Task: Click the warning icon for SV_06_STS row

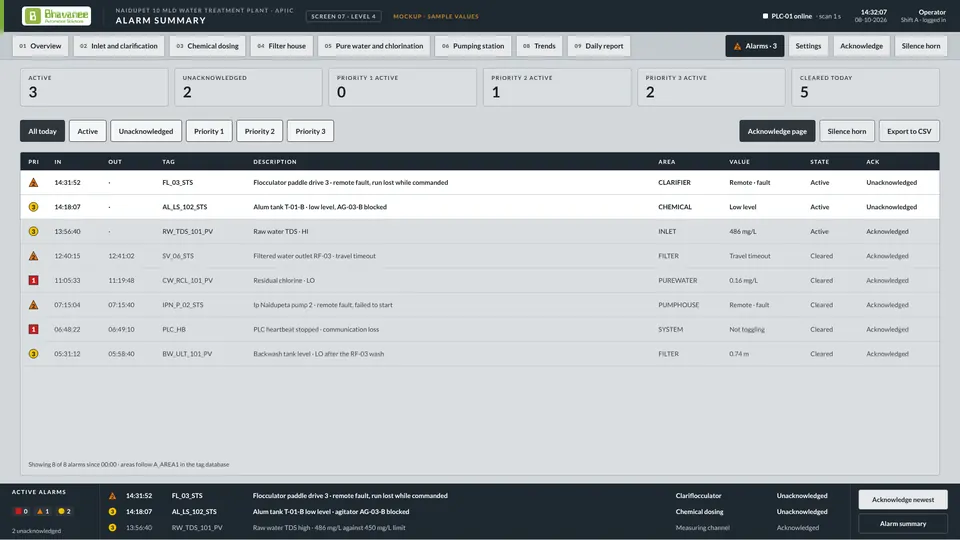Action: (34, 256)
